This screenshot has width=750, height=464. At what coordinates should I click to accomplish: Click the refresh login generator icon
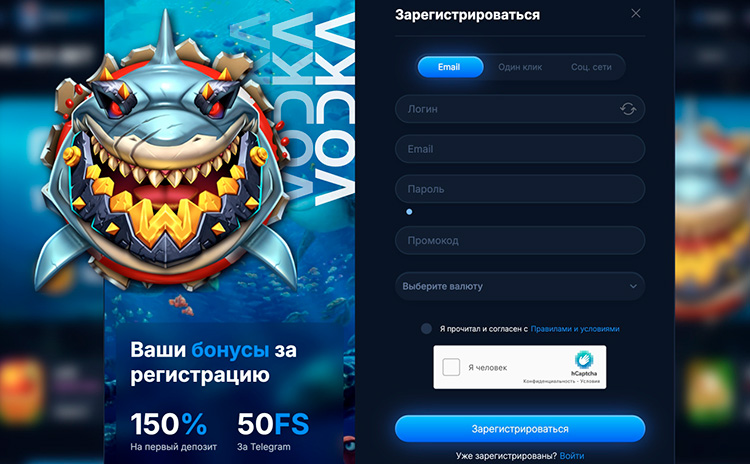[628, 109]
